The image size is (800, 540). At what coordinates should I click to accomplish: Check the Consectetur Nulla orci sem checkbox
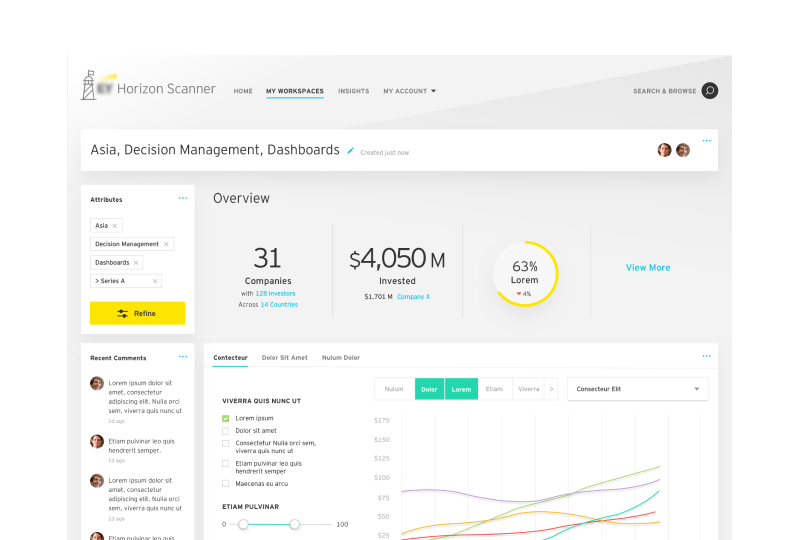coord(226,444)
